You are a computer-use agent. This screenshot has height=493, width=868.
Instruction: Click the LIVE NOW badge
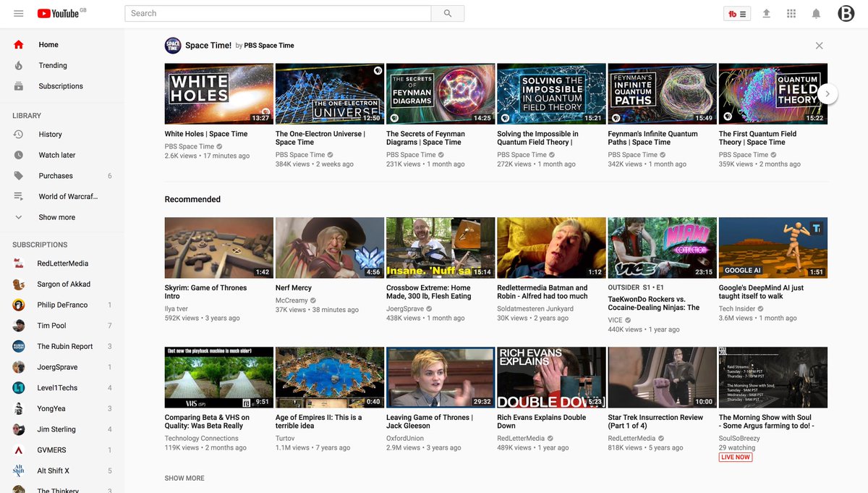point(736,458)
